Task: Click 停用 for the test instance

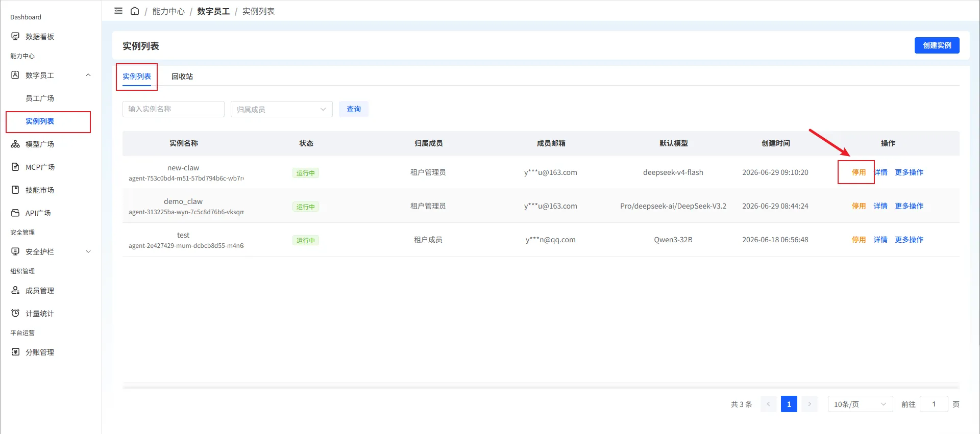Action: click(x=859, y=240)
